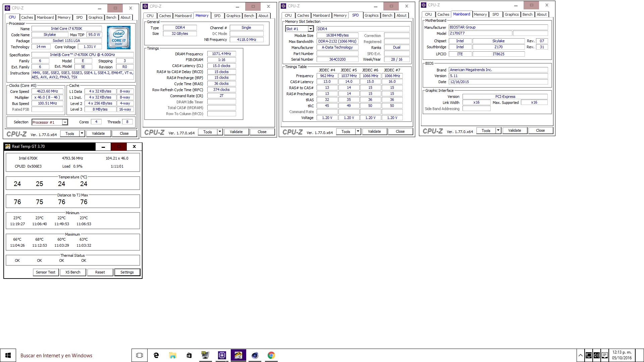This screenshot has height=362, width=644.
Task: Click the CPU-Z title bar icon of the Mainboard window
Action: point(424,5)
